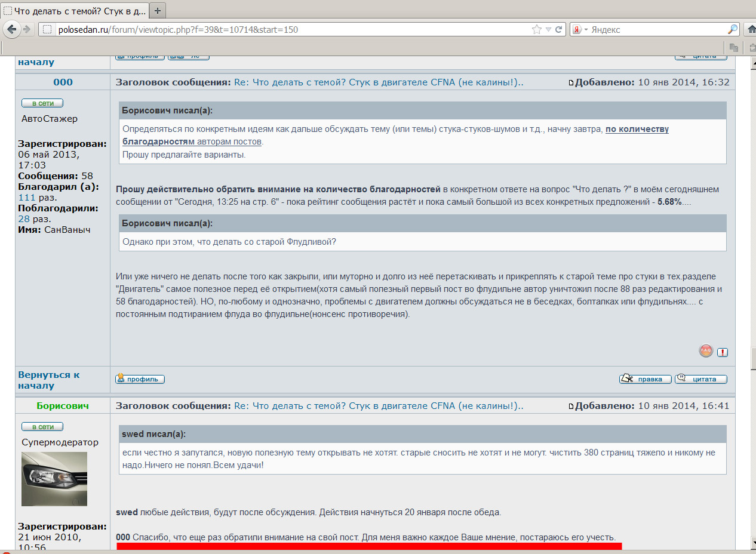
Task: Open a new tab with plus button
Action: [158, 11]
